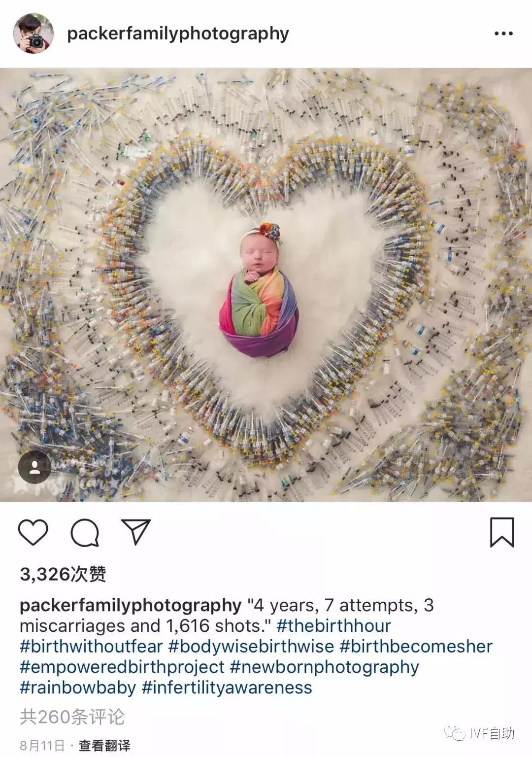532x757 pixels.
Task: View all 260 comments
Action: pos(72,717)
